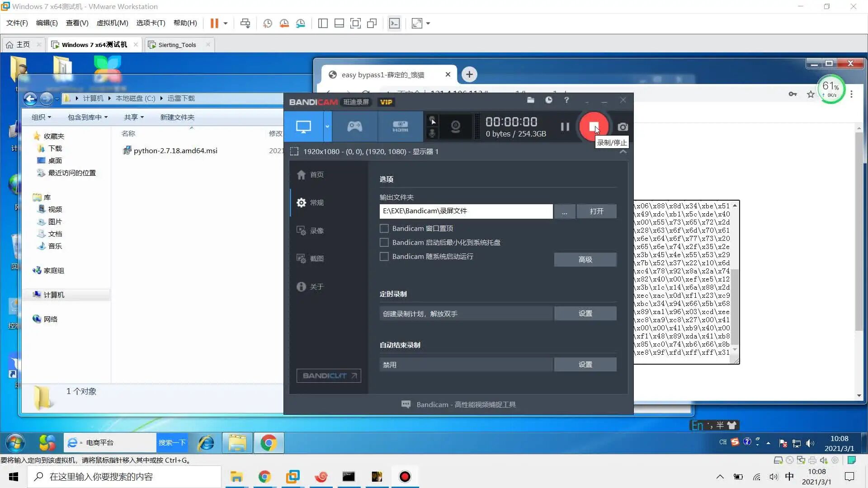
Task: Select 下载 under 收藏夹
Action: pos(55,149)
